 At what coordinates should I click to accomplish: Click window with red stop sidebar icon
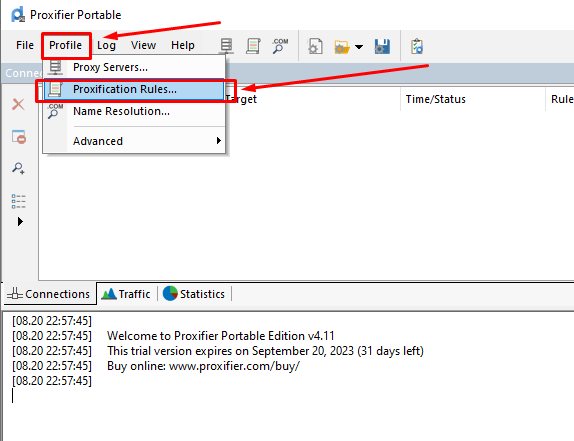coord(19,137)
